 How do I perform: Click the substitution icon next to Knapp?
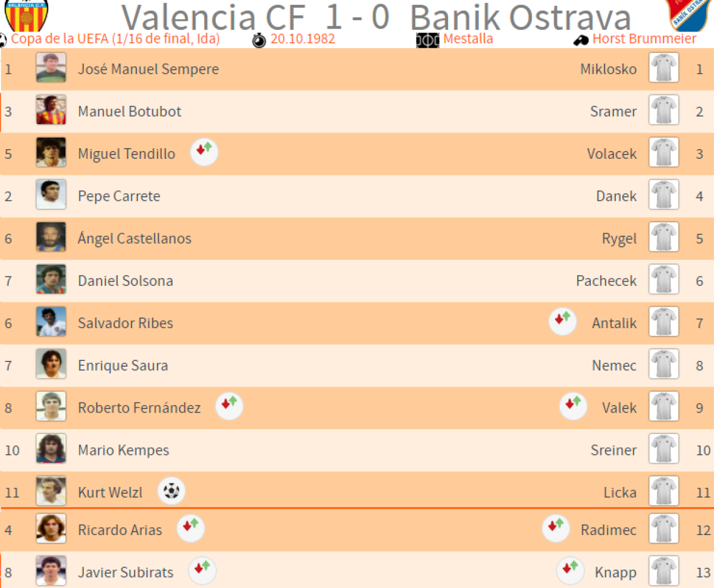pyautogui.click(x=570, y=571)
